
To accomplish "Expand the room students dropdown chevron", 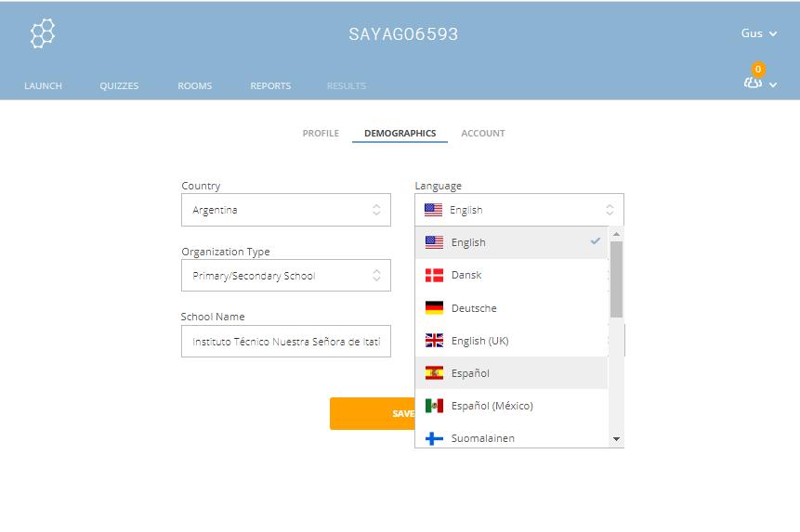I will click(x=773, y=84).
